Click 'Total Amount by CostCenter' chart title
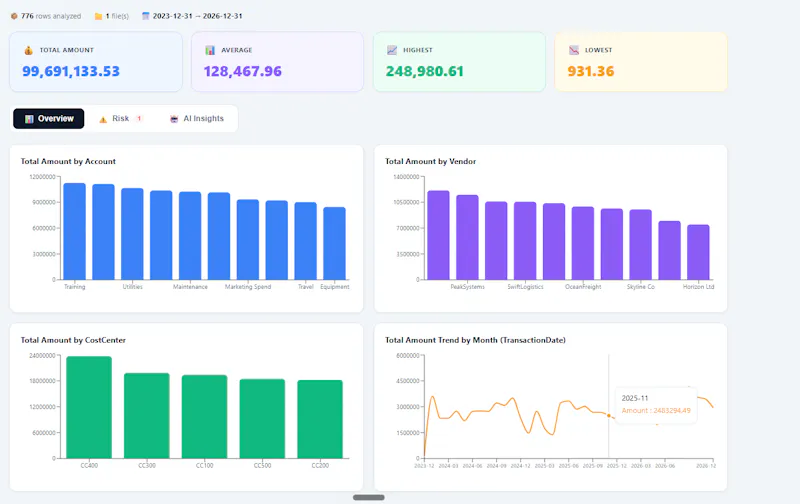Viewport: 800px width, 504px height. click(x=73, y=340)
